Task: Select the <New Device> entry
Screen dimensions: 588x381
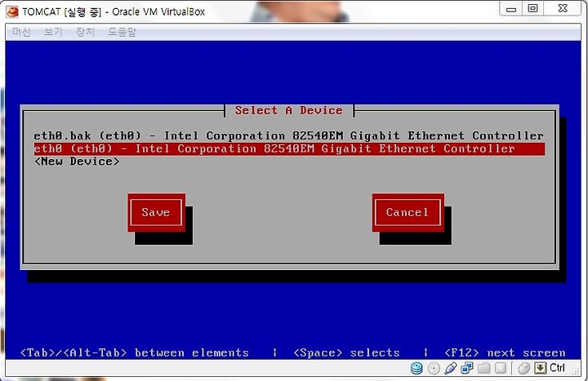Action: [x=77, y=162]
